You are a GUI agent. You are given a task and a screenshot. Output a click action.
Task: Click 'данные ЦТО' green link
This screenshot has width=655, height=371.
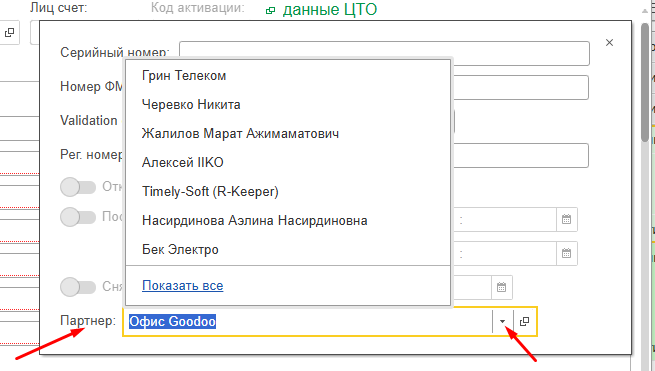[330, 9]
